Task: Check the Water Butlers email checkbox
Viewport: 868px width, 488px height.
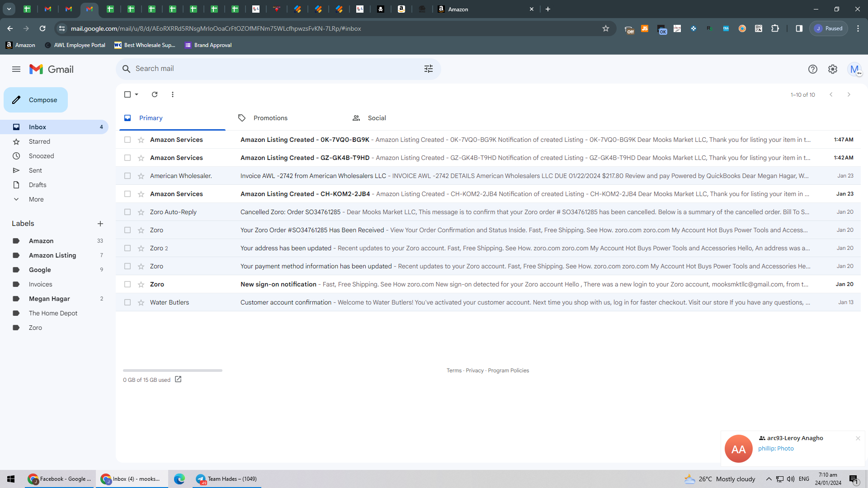Action: 127,302
